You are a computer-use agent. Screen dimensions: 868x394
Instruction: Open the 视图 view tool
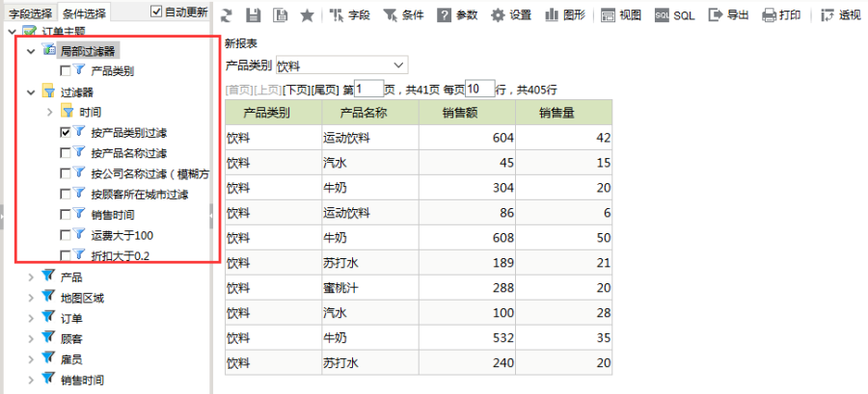[621, 14]
